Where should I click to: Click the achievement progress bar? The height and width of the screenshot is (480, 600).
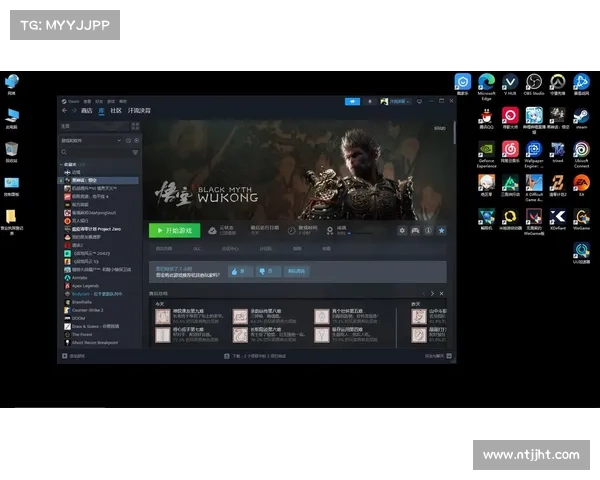[x=362, y=233]
